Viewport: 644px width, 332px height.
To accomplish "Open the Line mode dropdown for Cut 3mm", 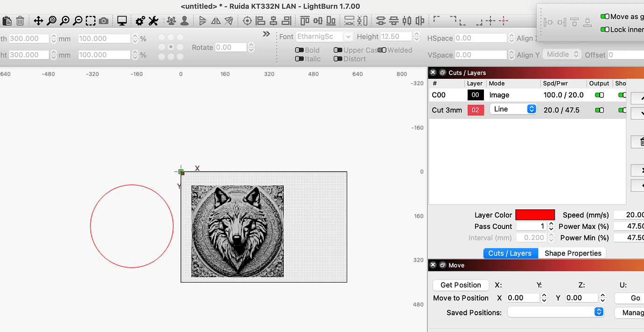I will [x=513, y=109].
